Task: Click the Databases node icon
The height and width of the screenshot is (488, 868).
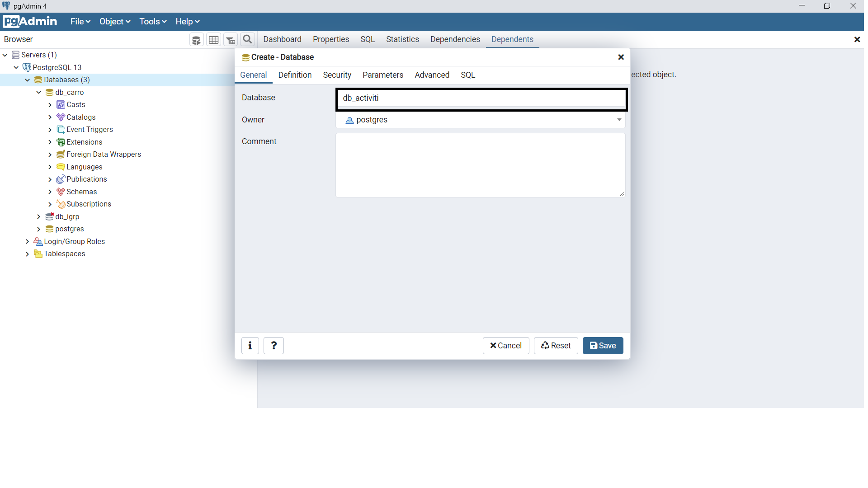Action: coord(38,80)
